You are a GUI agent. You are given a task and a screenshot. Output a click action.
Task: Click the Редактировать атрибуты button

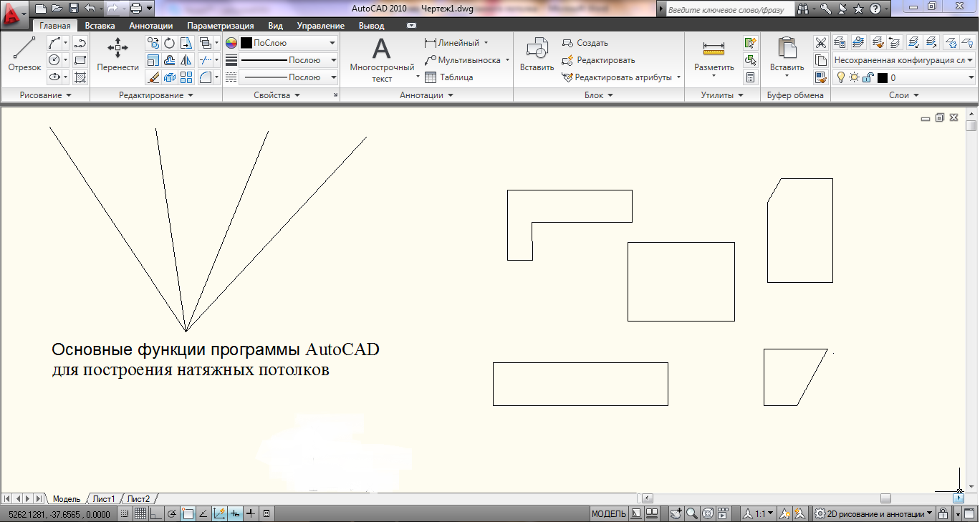[622, 77]
